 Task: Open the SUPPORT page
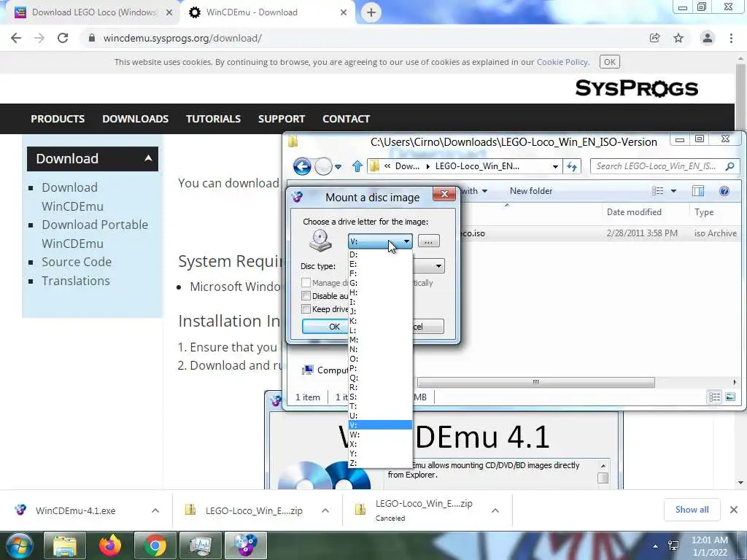click(x=282, y=119)
